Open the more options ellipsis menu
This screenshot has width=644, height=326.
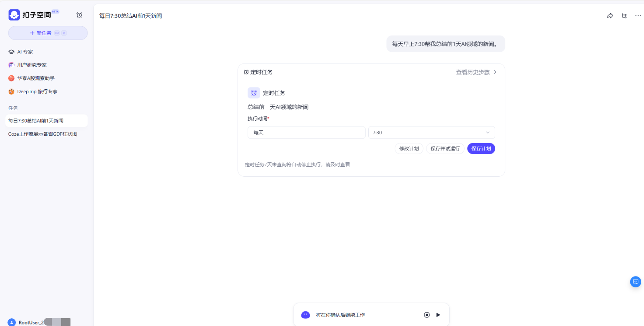[x=638, y=16]
